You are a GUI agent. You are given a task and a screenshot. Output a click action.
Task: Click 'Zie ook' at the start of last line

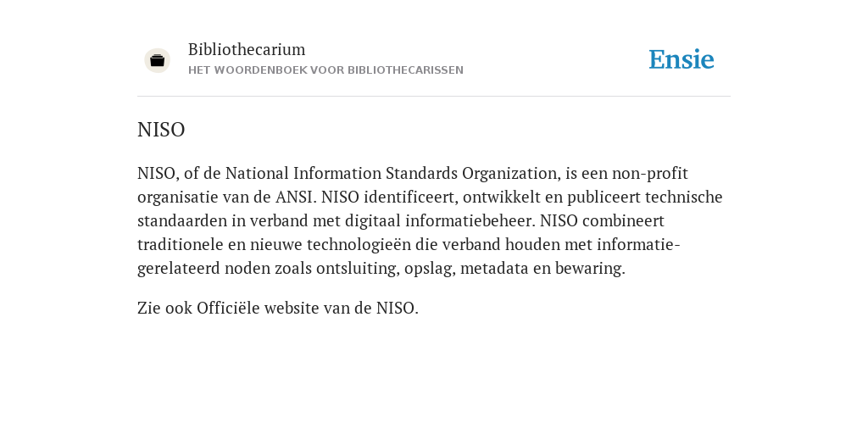[165, 308]
